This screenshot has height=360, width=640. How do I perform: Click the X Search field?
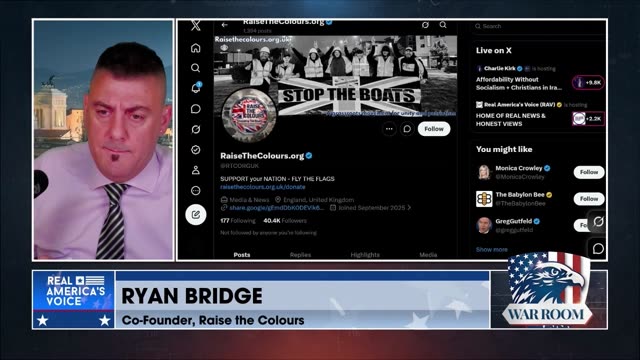coord(539,26)
